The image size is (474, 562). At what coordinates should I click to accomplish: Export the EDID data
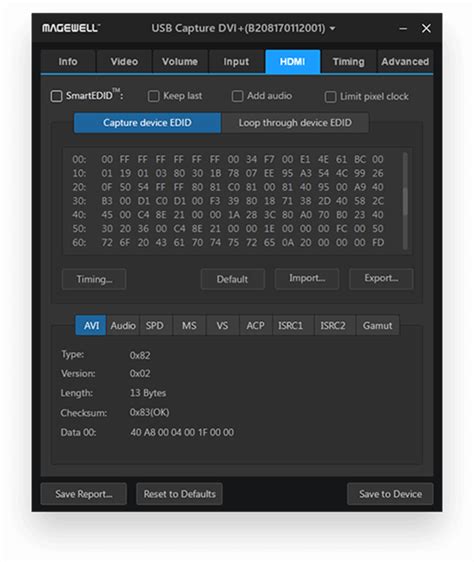[x=381, y=278]
